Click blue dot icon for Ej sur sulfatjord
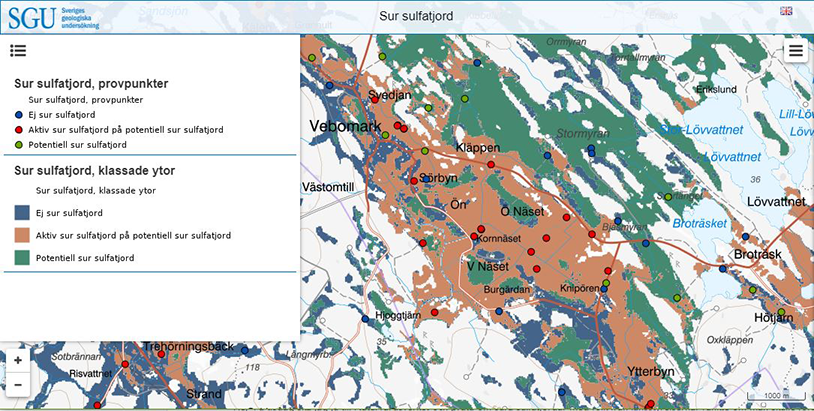Image resolution: width=814 pixels, height=411 pixels. coord(19,115)
